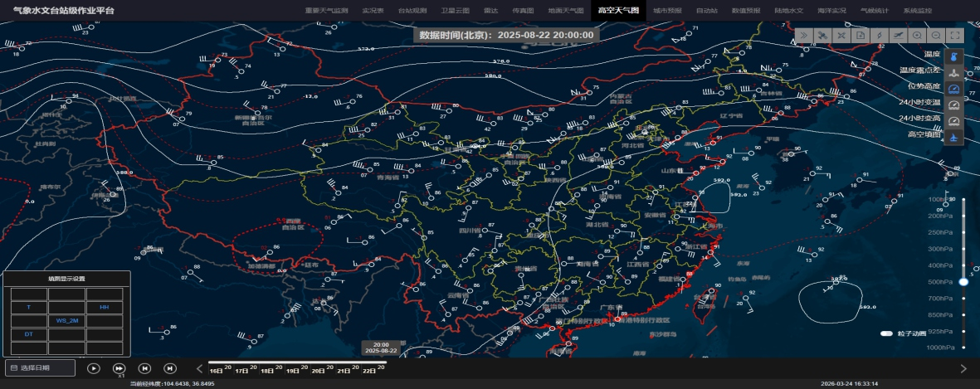This screenshot has width=980, height=389.
Task: Open the 雷达 tab
Action: tap(490, 12)
